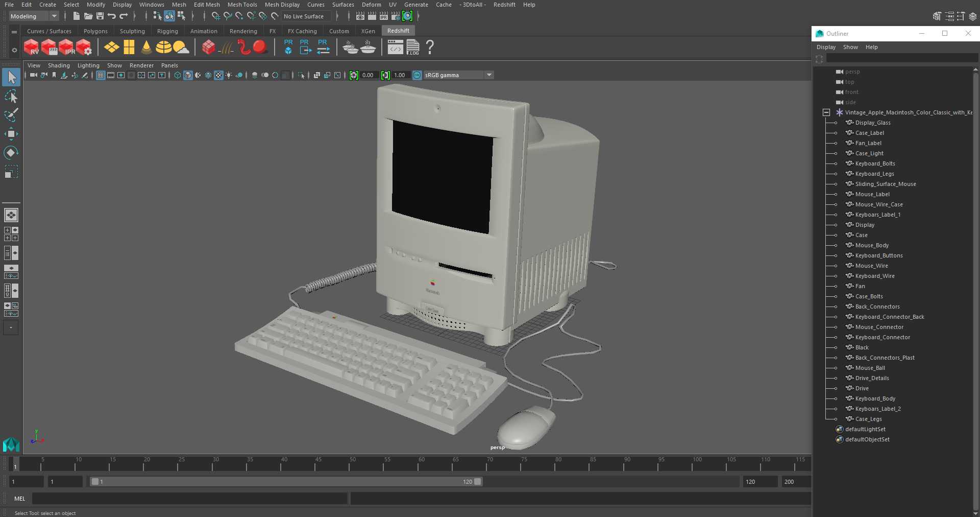Image resolution: width=980 pixels, height=517 pixels.
Task: Open the Outliner Show menu
Action: (x=850, y=47)
